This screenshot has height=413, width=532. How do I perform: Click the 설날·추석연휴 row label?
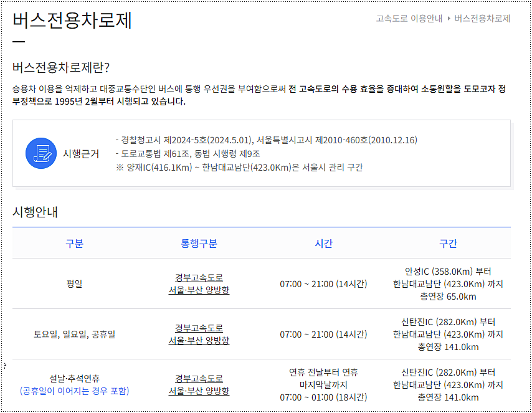74,378
